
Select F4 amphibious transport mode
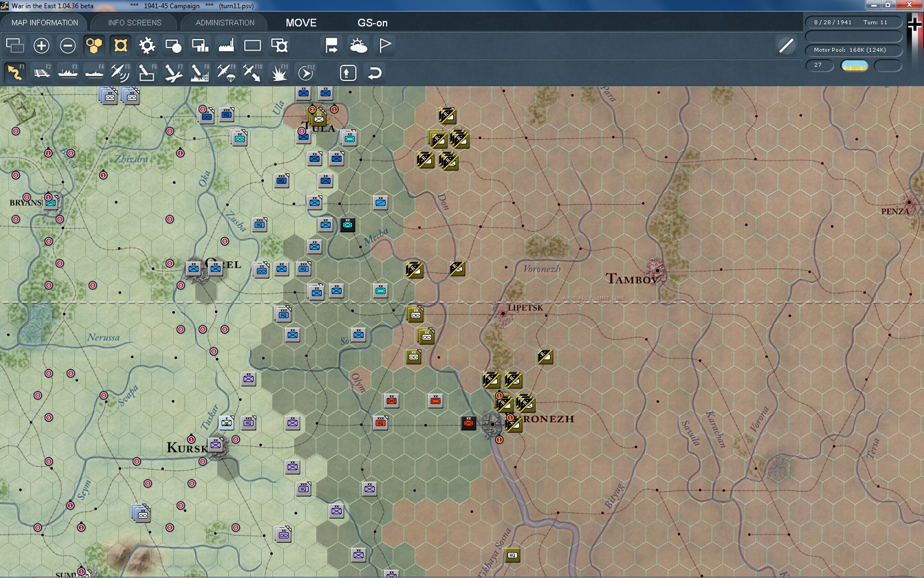pyautogui.click(x=94, y=73)
